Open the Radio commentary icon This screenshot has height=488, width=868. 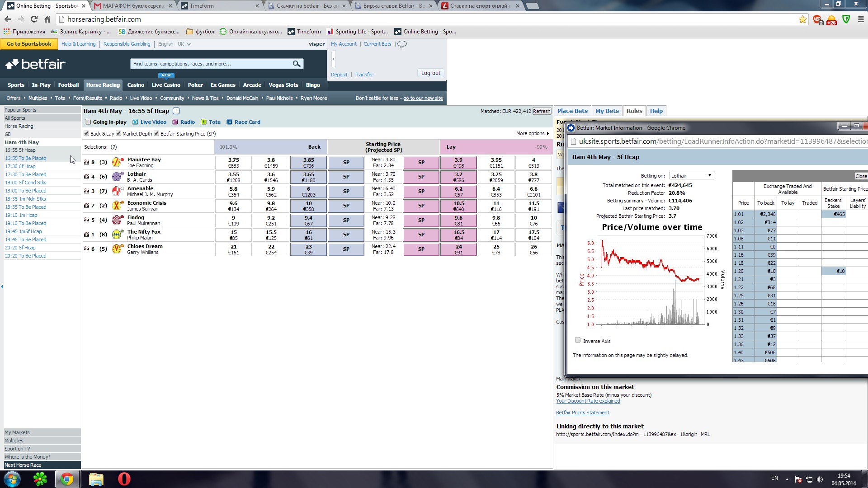[175, 122]
